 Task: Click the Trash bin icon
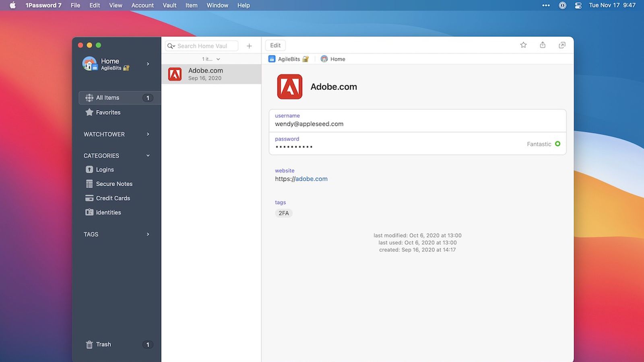(x=89, y=344)
